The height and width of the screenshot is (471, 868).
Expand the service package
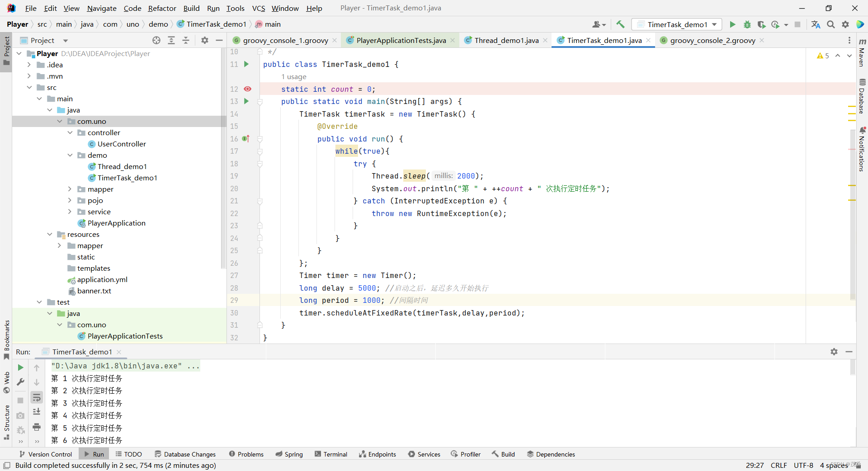(70, 212)
